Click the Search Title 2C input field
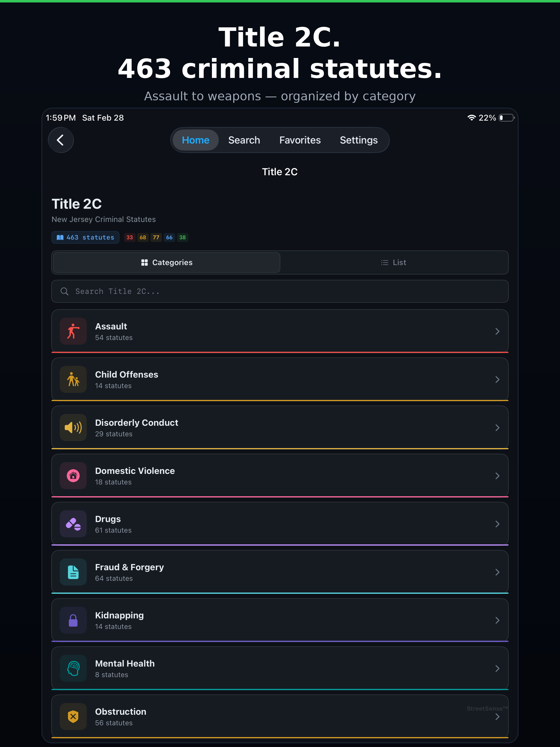 [x=280, y=291]
